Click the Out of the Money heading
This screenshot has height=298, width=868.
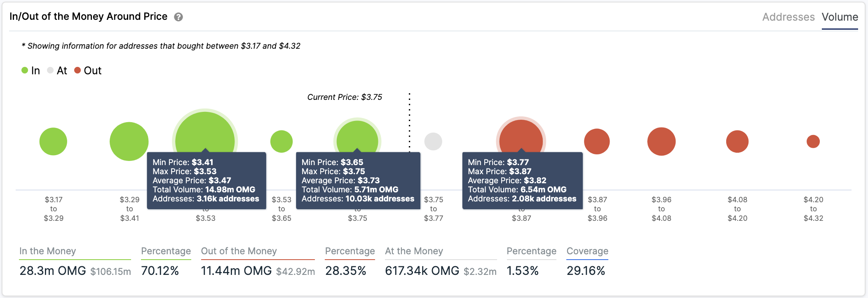(x=239, y=251)
